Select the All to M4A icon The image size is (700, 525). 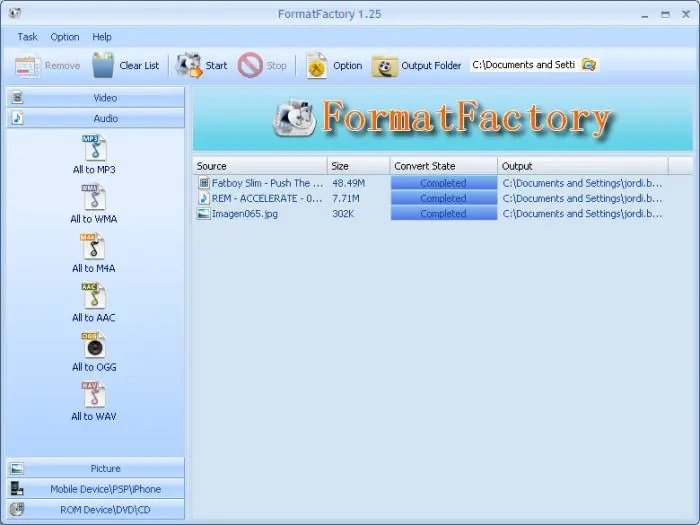coord(94,246)
